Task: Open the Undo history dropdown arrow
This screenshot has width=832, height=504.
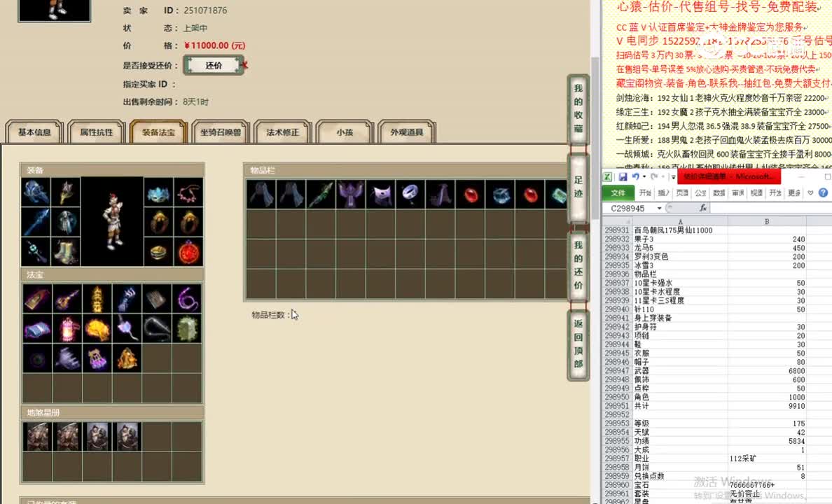Action: click(644, 177)
